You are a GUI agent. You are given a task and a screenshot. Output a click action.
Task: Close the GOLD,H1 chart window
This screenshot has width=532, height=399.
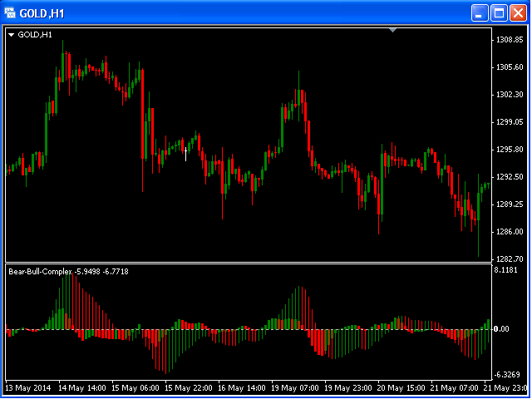click(518, 13)
